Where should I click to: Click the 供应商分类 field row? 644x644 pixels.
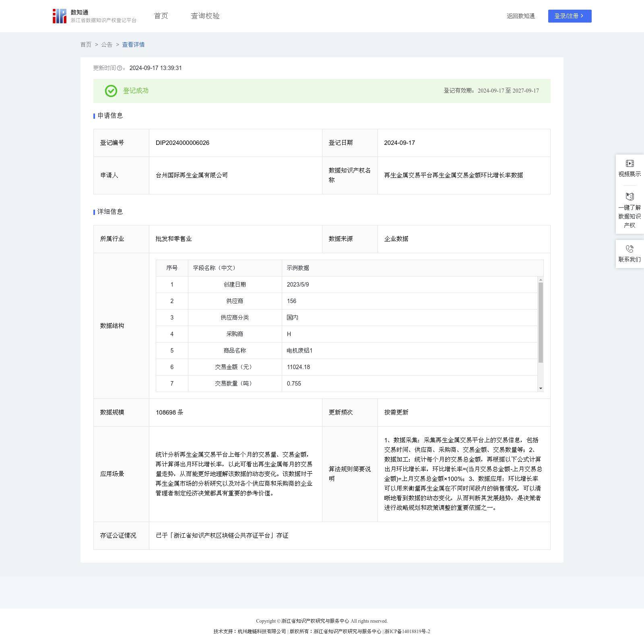tap(347, 318)
